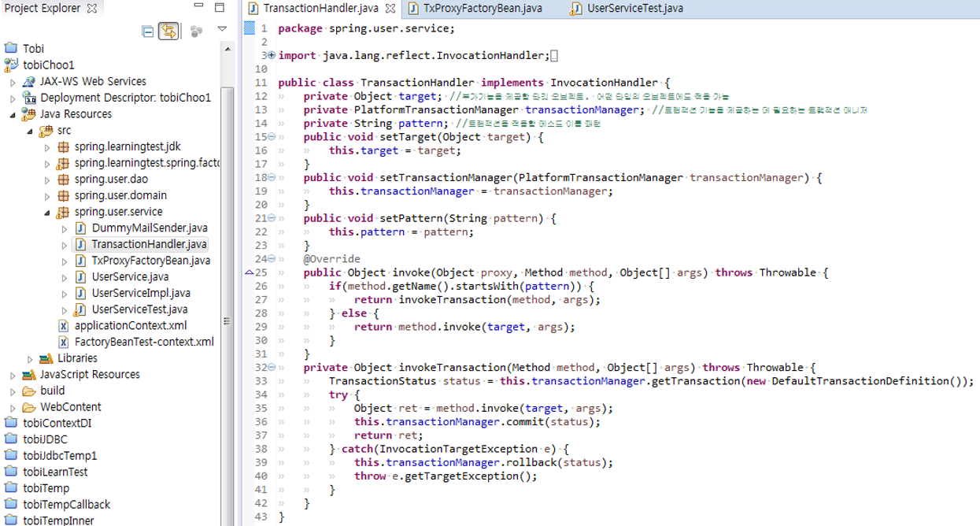Maximize the Project Explorer panel
The image size is (980, 526).
(x=220, y=8)
